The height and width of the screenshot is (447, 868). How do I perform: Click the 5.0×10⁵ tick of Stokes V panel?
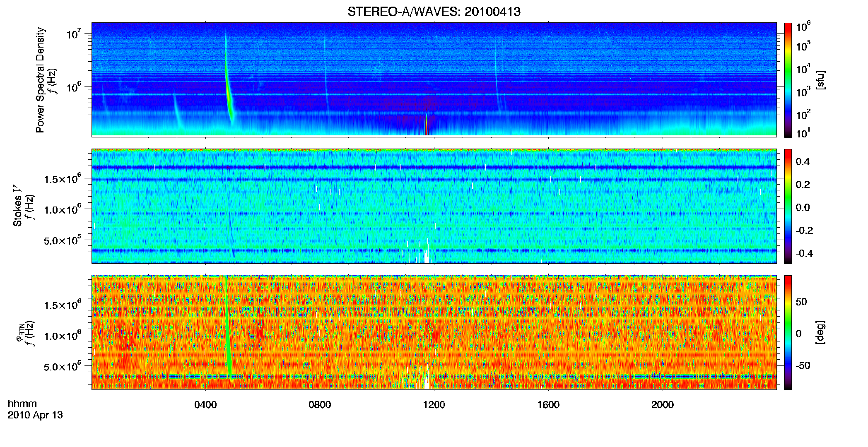tap(62, 240)
